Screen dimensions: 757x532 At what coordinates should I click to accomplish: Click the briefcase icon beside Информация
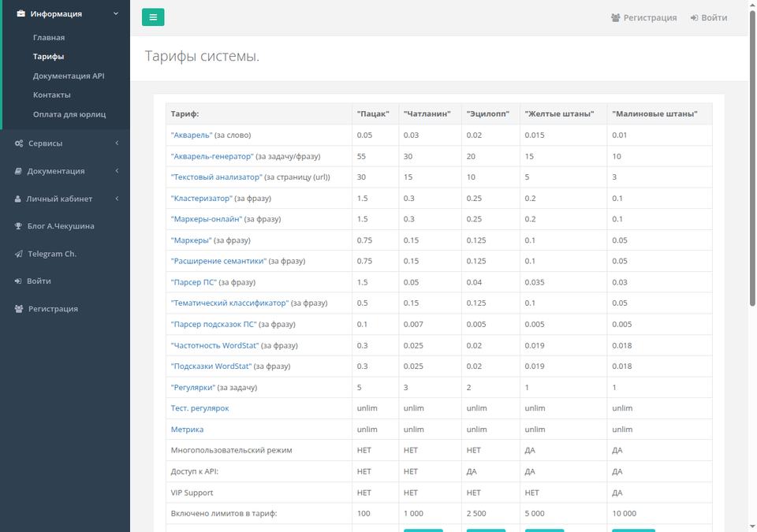coord(21,14)
